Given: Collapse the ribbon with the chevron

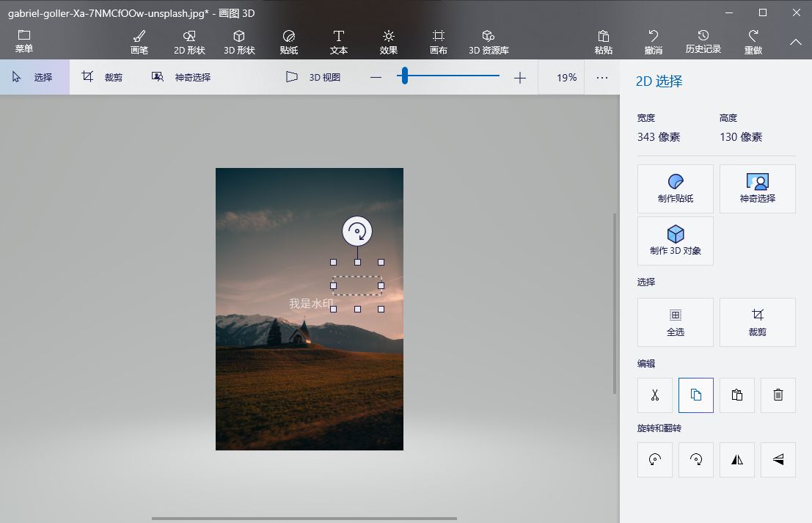Looking at the screenshot, I should click(x=796, y=43).
